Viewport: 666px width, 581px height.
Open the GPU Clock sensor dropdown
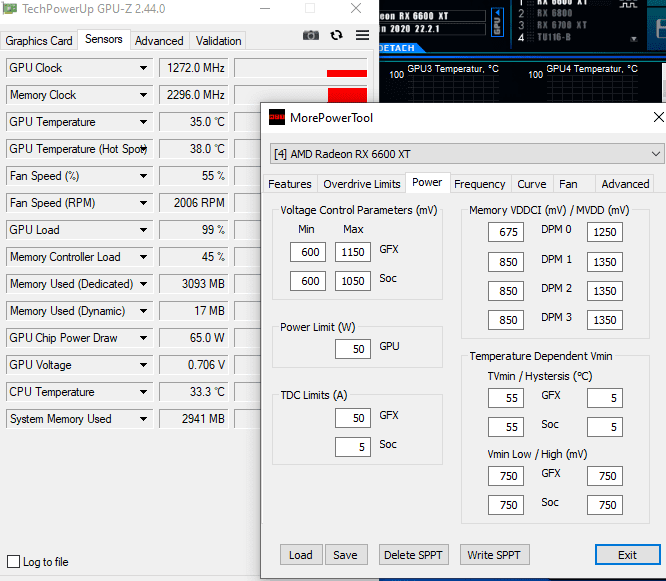pos(144,68)
